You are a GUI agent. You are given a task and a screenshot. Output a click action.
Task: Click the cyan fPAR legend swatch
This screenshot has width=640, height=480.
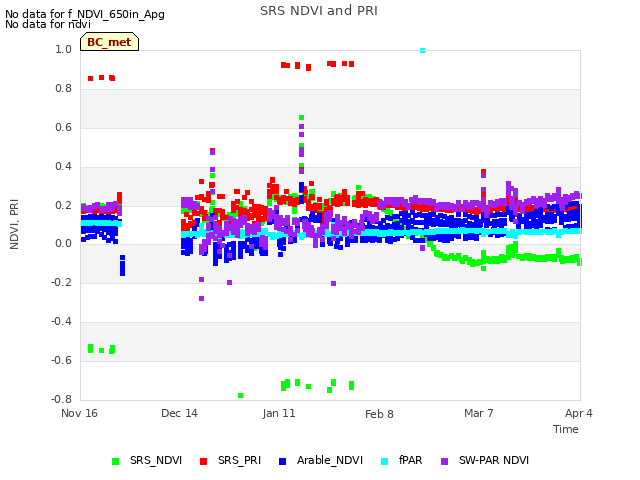[x=384, y=461]
